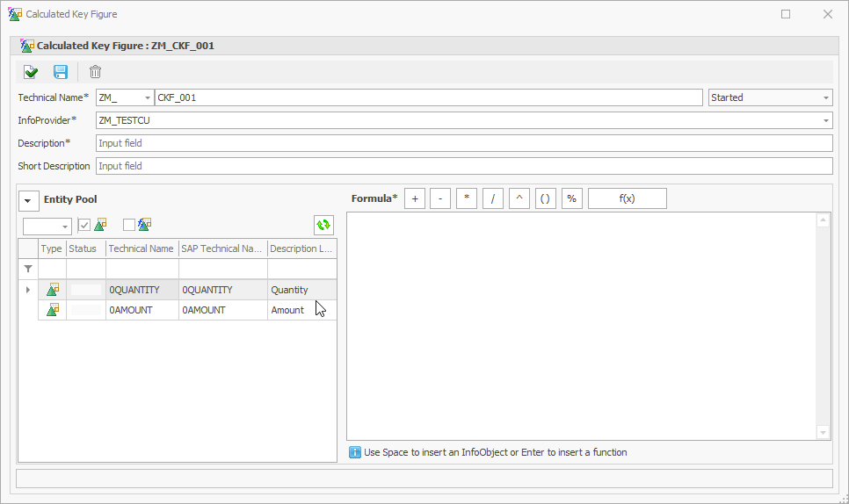
Task: Expand the InfoProvider ZM_TESTCU dropdown
Action: [826, 120]
